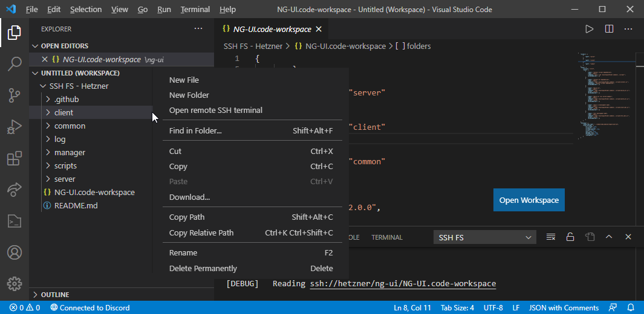Open the Accounts menu icon
The image size is (644, 314).
[x=15, y=252]
